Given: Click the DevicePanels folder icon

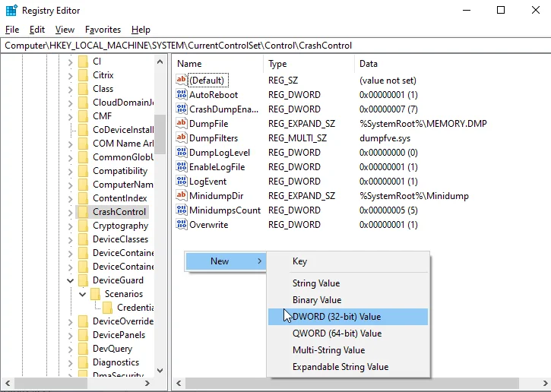Looking at the screenshot, I should click(84, 335).
